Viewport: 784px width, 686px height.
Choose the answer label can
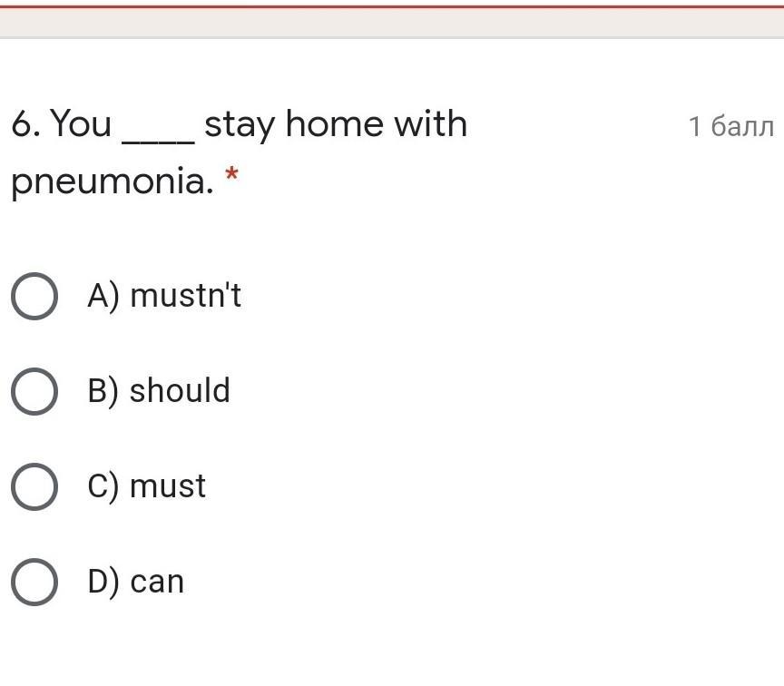157,582
